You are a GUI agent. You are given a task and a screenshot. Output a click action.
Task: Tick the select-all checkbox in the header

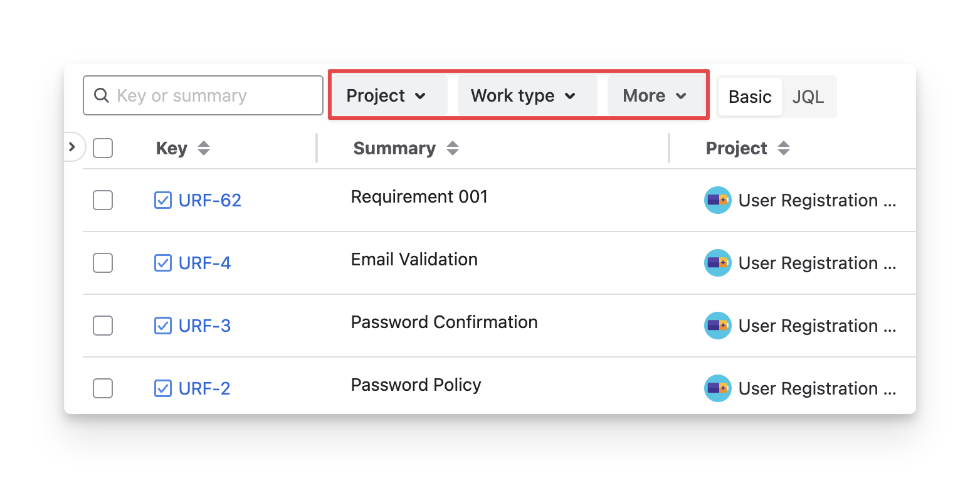pos(103,149)
